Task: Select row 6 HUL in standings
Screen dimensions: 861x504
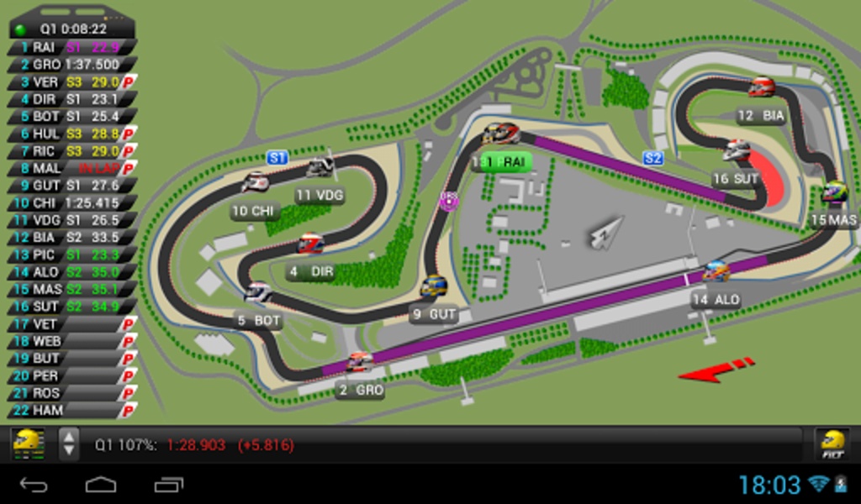Action: tap(72, 134)
